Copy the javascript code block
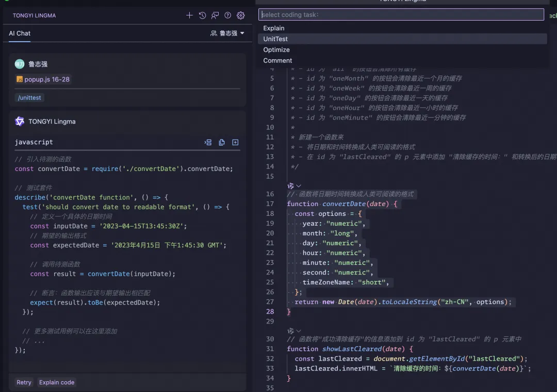The image size is (557, 392). coord(222,142)
